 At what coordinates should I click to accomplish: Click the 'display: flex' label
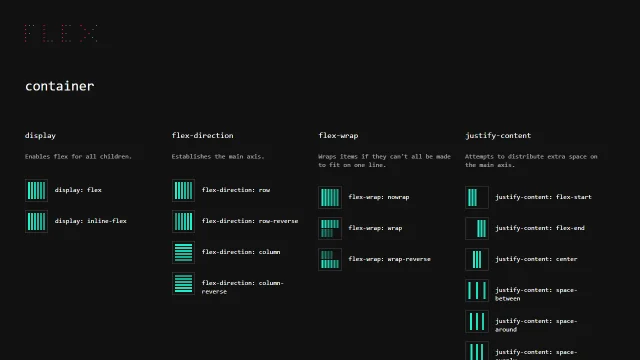tap(78, 190)
